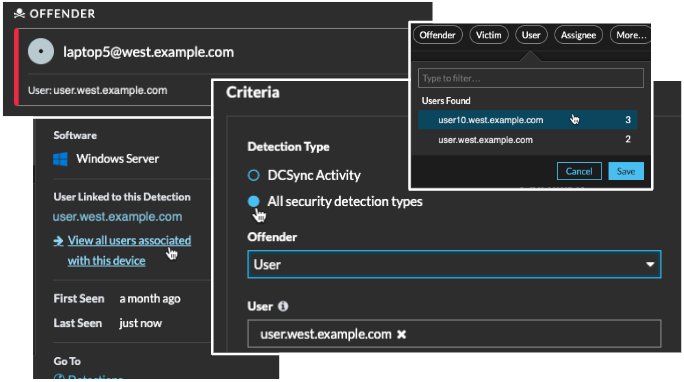Open the More... filter pill
684x382 pixels.
(630, 35)
